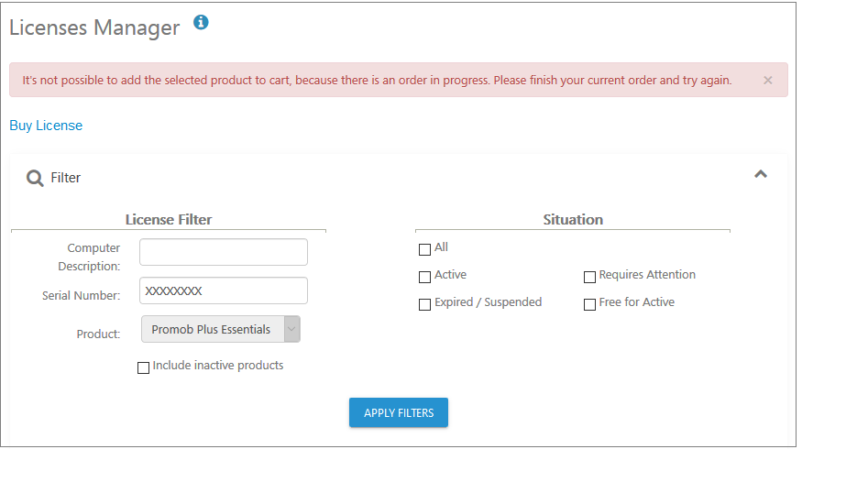Open the Product dropdown arrow
846x504 pixels.
pos(291,329)
